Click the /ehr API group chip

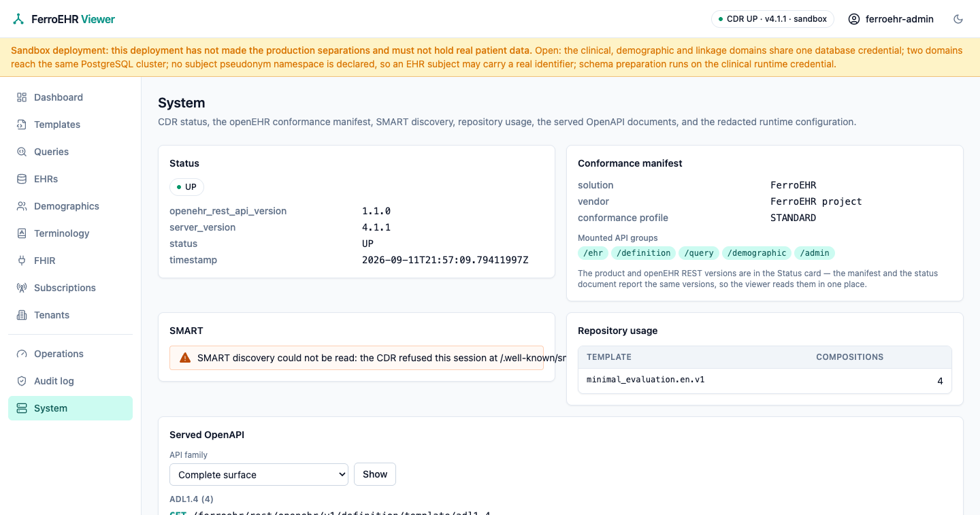click(593, 253)
